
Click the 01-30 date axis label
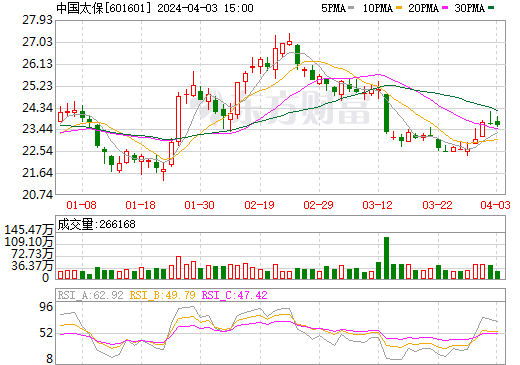(199, 205)
